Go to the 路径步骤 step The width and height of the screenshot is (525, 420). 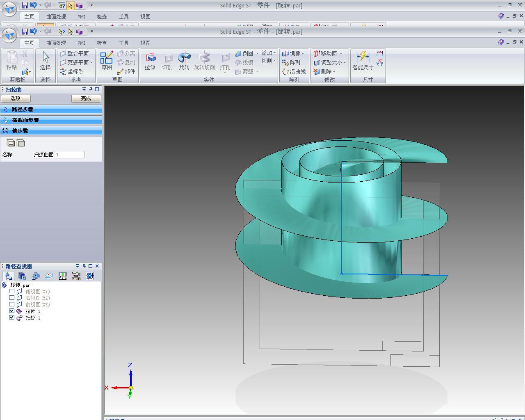(x=51, y=110)
